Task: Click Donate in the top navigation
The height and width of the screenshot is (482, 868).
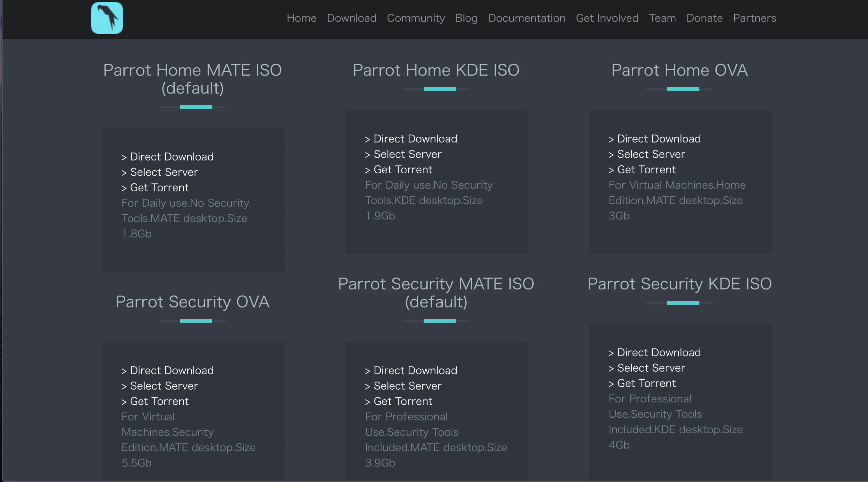Action: 704,18
